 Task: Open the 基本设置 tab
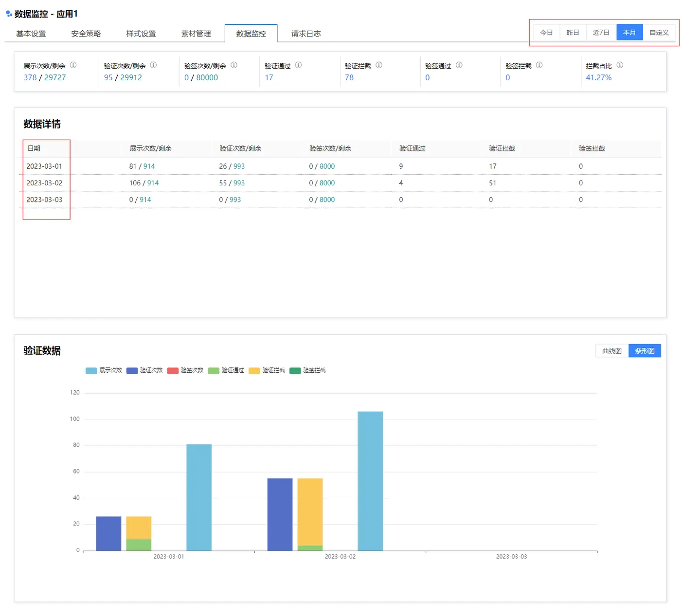point(31,34)
